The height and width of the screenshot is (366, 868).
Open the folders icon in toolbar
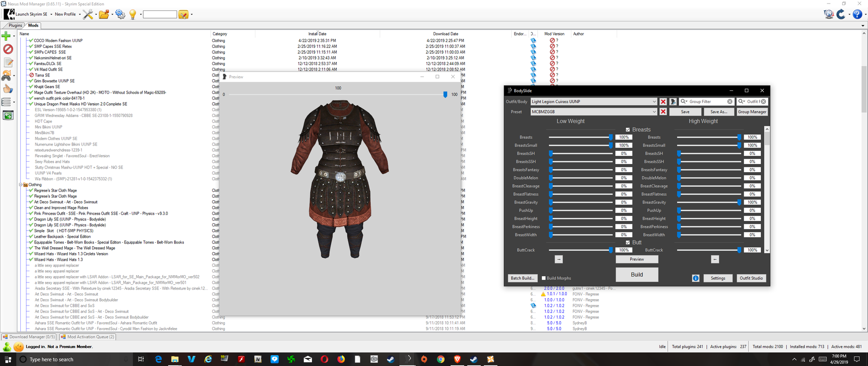pyautogui.click(x=104, y=14)
